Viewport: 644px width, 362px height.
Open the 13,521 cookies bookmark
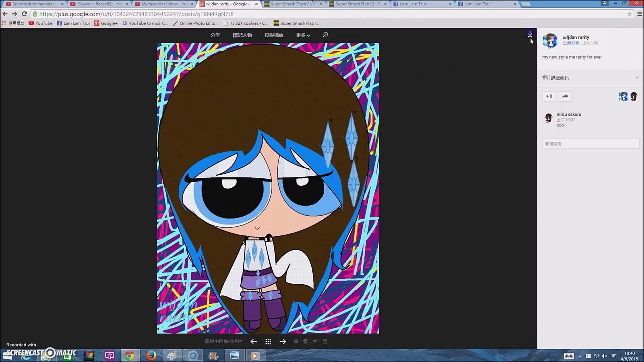pyautogui.click(x=246, y=23)
